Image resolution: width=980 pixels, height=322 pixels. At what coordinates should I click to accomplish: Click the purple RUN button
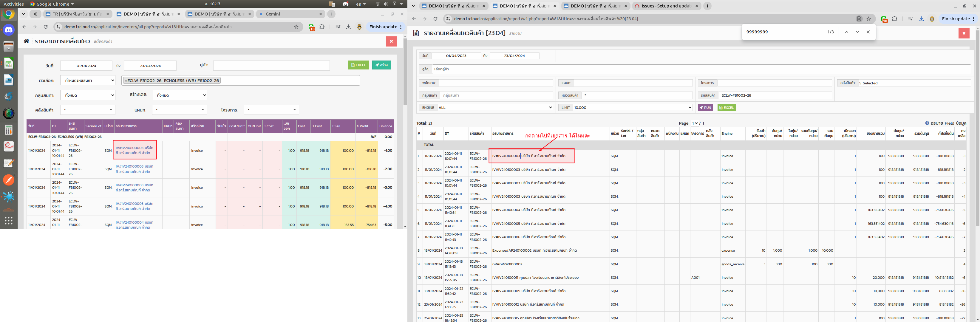click(705, 108)
